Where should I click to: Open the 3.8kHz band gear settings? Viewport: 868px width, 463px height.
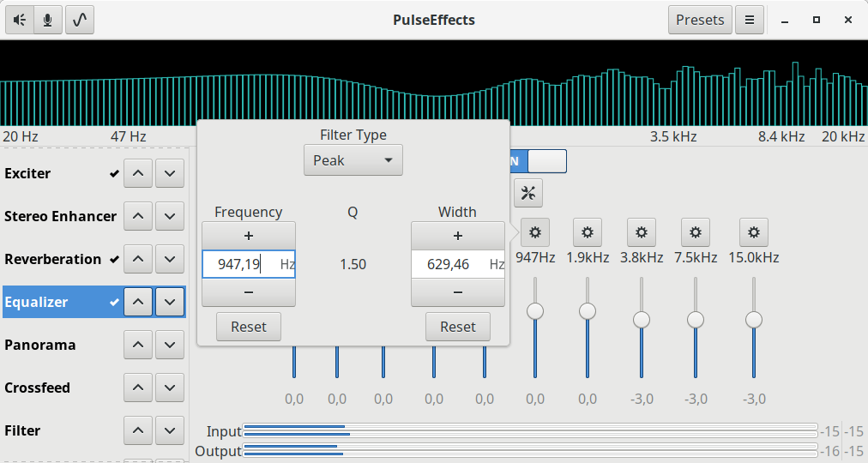click(x=641, y=232)
